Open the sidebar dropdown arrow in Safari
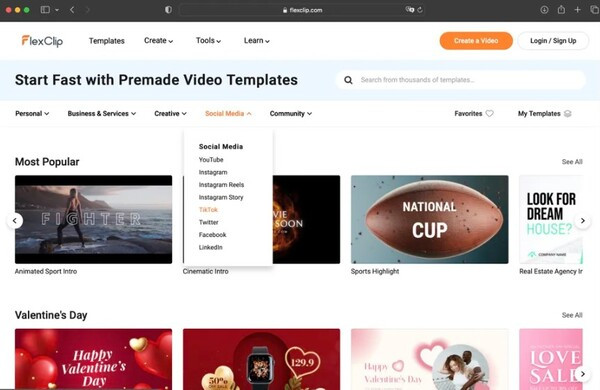The image size is (600, 390). [57, 10]
